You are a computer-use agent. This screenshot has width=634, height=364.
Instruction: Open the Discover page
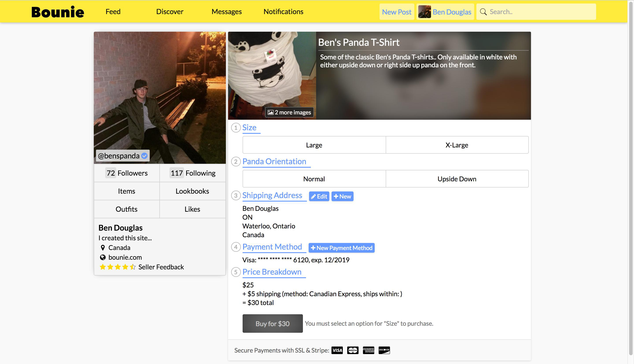point(170,11)
